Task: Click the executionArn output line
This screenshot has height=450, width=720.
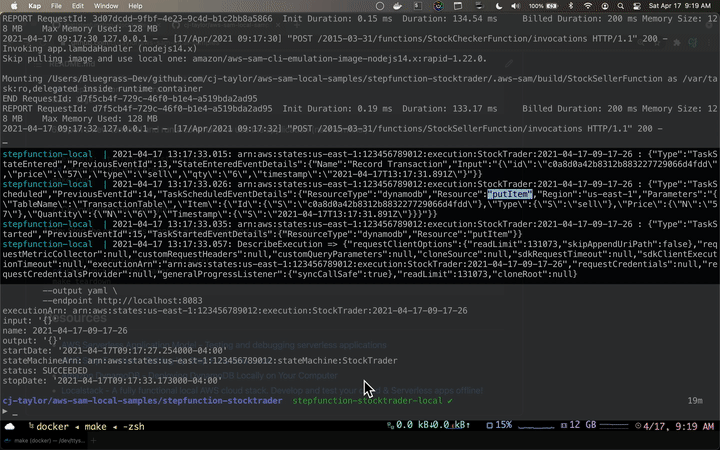Action: 235,311
